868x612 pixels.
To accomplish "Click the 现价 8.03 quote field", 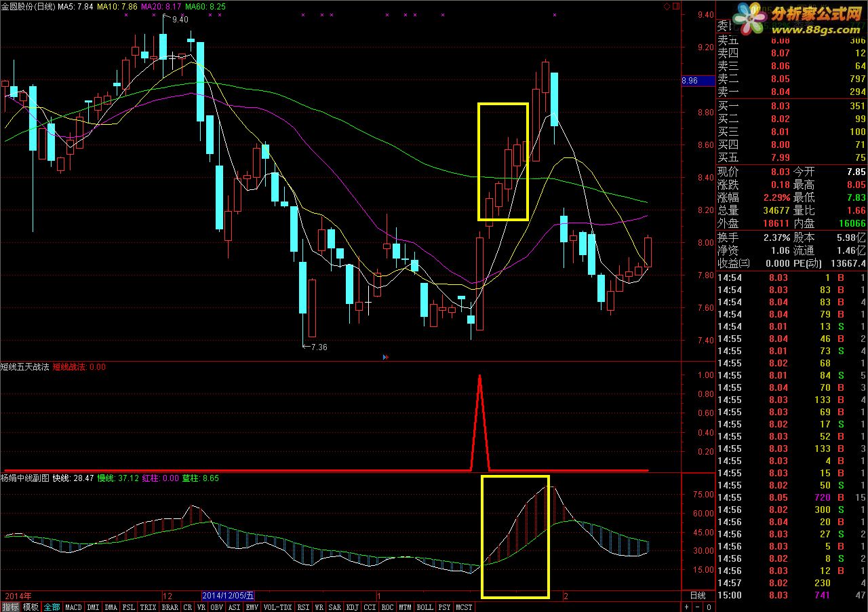I will (x=753, y=172).
